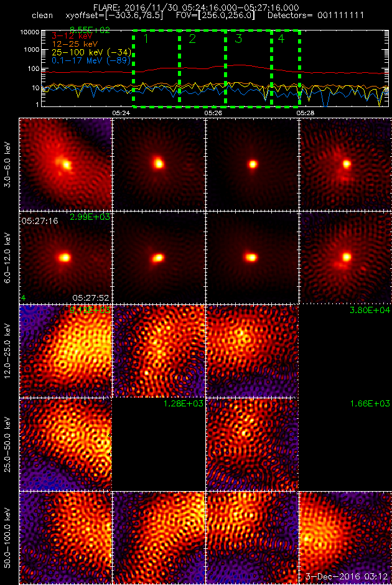392x585 pixels.
Task: View the 50.0-100.0 keV map in column two
Action: pos(159,538)
